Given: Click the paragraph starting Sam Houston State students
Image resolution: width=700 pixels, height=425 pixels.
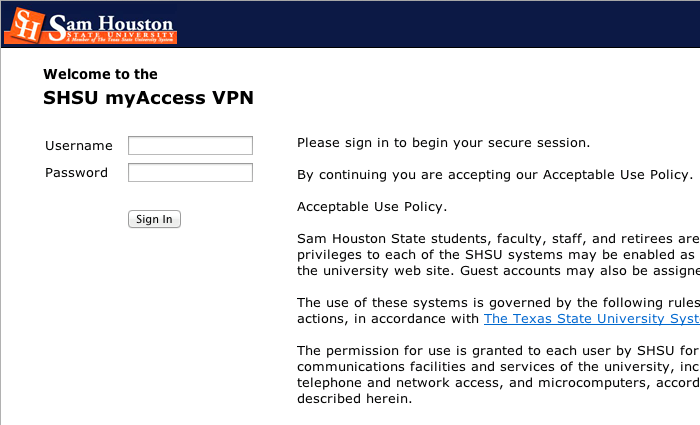Looking at the screenshot, I should [x=498, y=254].
